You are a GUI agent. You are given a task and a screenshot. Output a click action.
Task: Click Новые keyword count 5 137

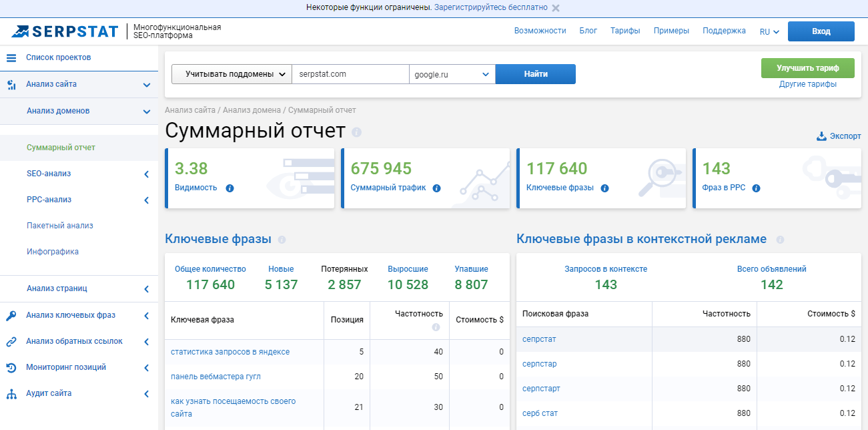pyautogui.click(x=281, y=284)
